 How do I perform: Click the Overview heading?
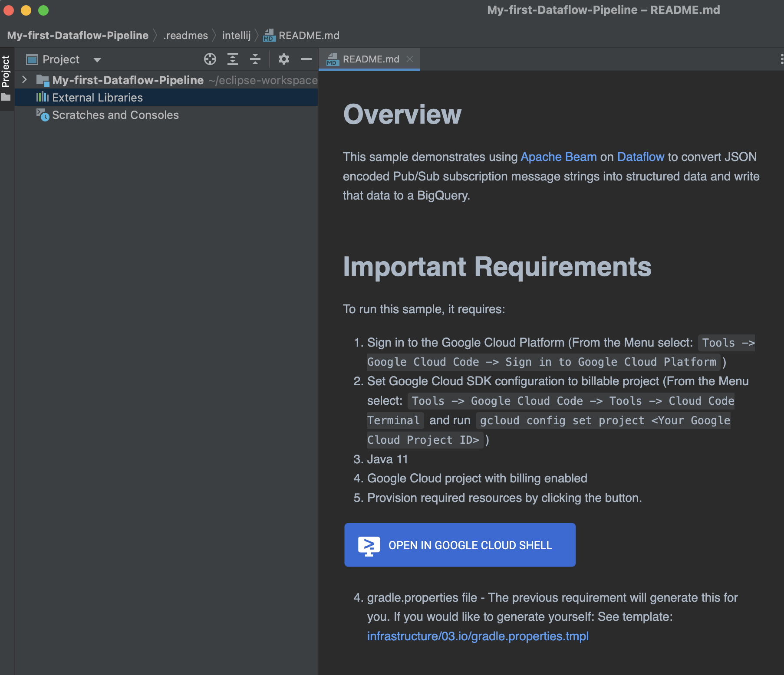pos(402,115)
